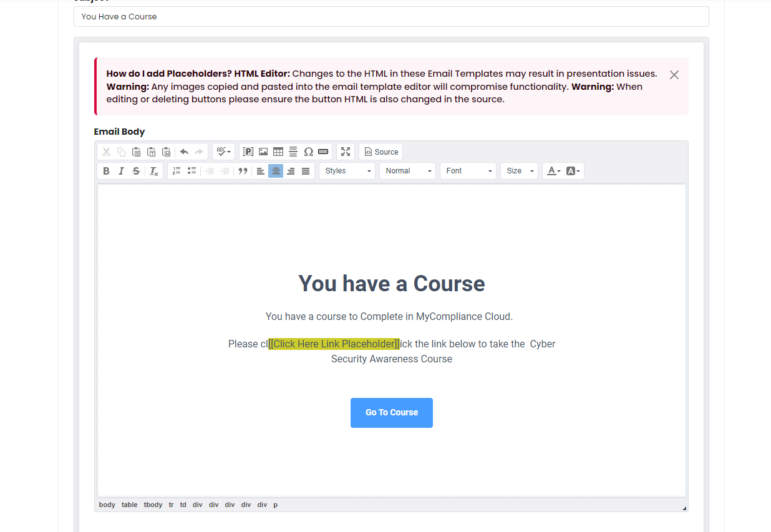Click the highlighted Click Here Link Placeholder

click(334, 344)
